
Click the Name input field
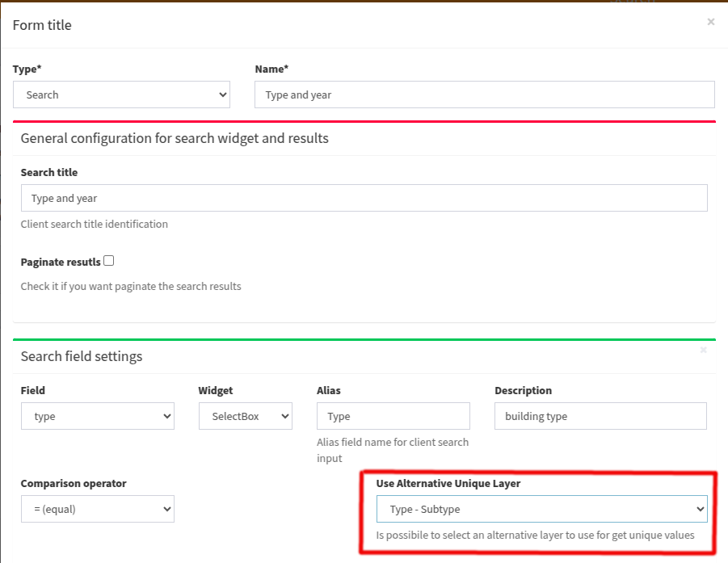[x=485, y=95]
